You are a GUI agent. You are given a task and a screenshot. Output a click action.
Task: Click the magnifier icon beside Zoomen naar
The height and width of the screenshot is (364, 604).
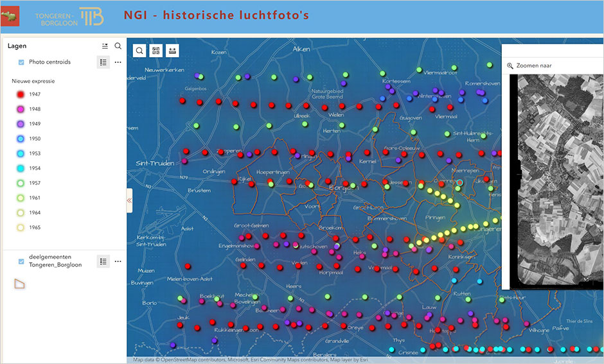tap(510, 65)
